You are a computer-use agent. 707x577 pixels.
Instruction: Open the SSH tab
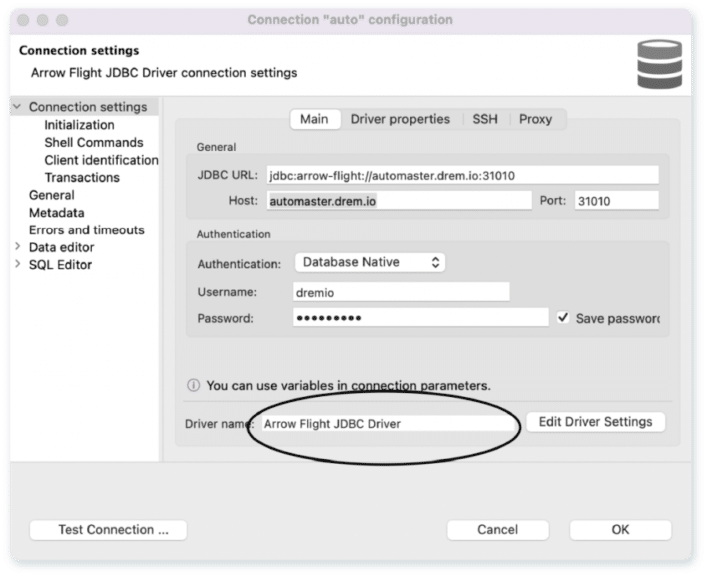point(485,119)
